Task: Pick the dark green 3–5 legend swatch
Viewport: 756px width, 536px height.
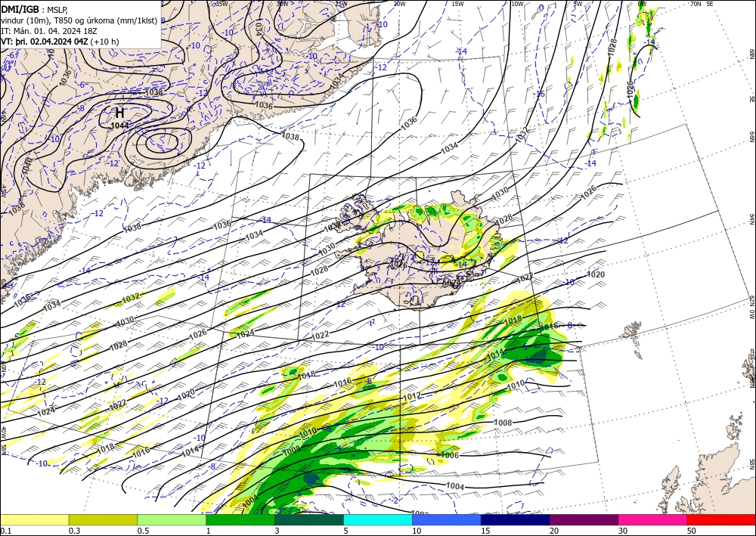Action: click(x=309, y=519)
